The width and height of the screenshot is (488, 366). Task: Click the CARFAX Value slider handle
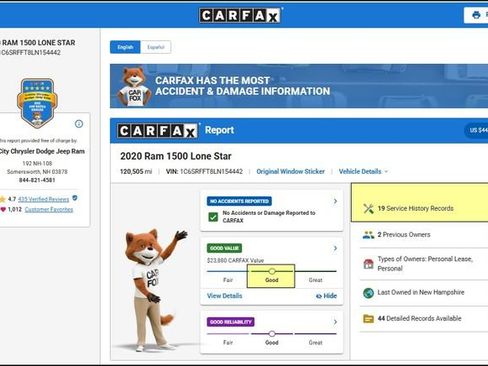coord(272,271)
